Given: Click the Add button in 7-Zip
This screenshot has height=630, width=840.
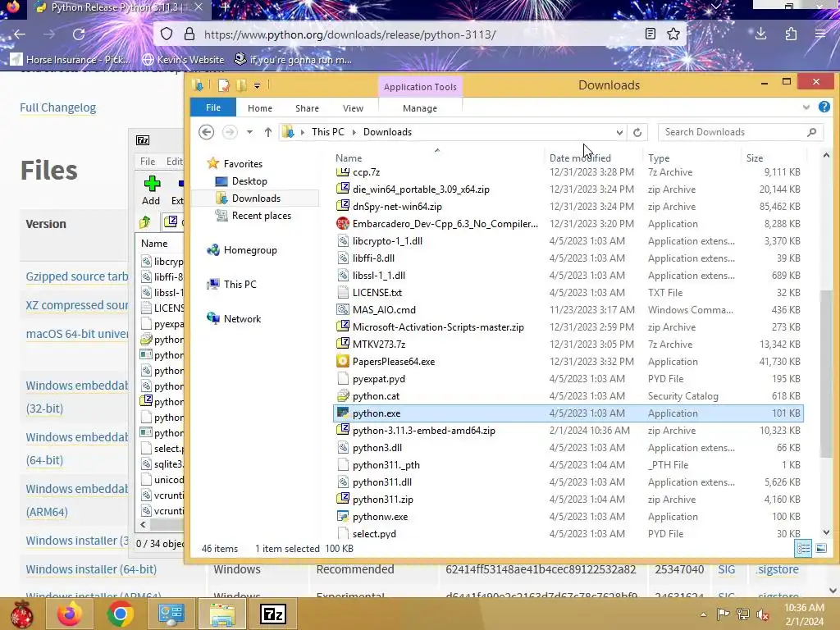Looking at the screenshot, I should [x=151, y=190].
